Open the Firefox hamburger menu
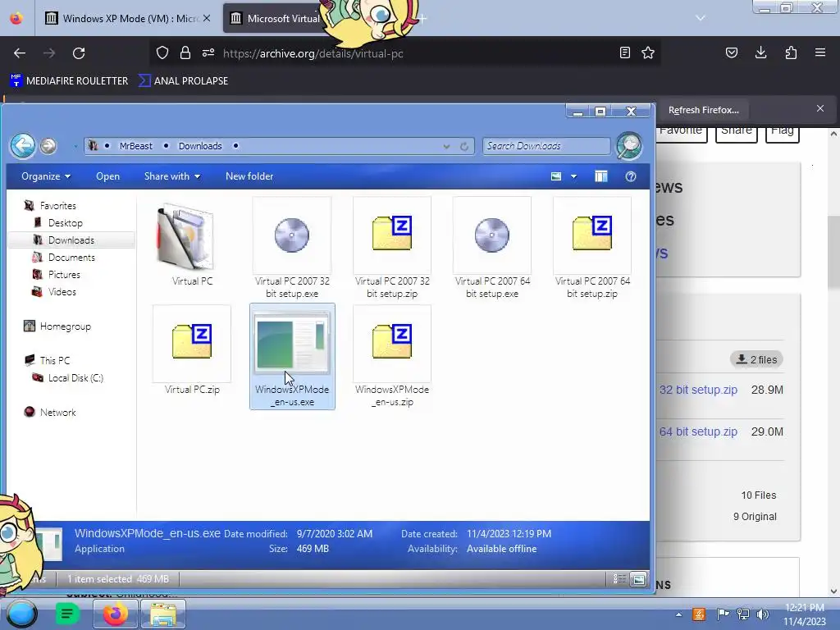Screen dimensions: 840x630 point(820,52)
